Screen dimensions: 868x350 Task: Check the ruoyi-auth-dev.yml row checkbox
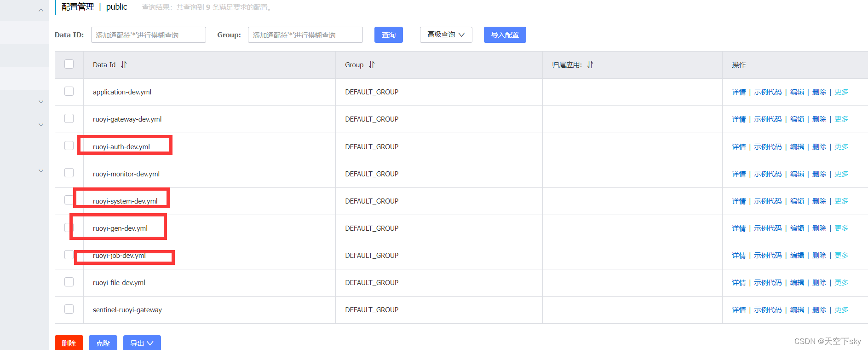coord(69,146)
